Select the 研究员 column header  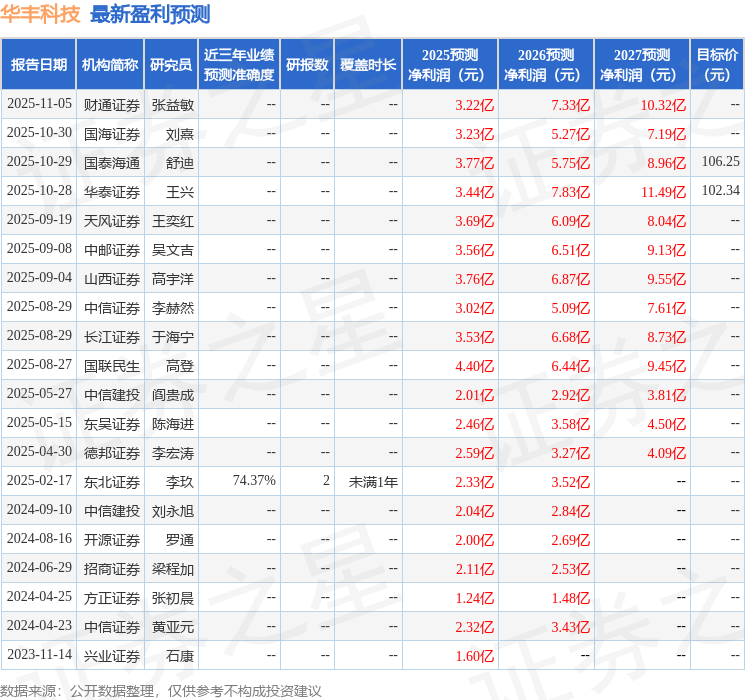coord(171,65)
